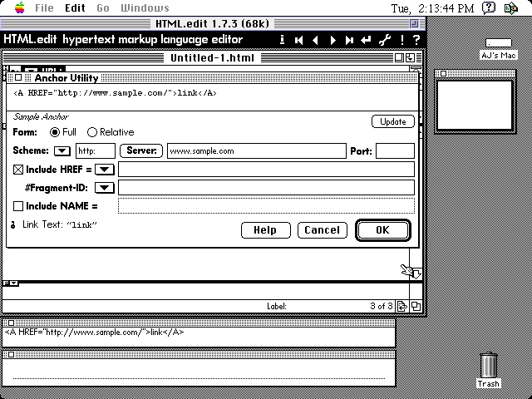
Task: Open the wrench tools icon
Action: coord(384,40)
